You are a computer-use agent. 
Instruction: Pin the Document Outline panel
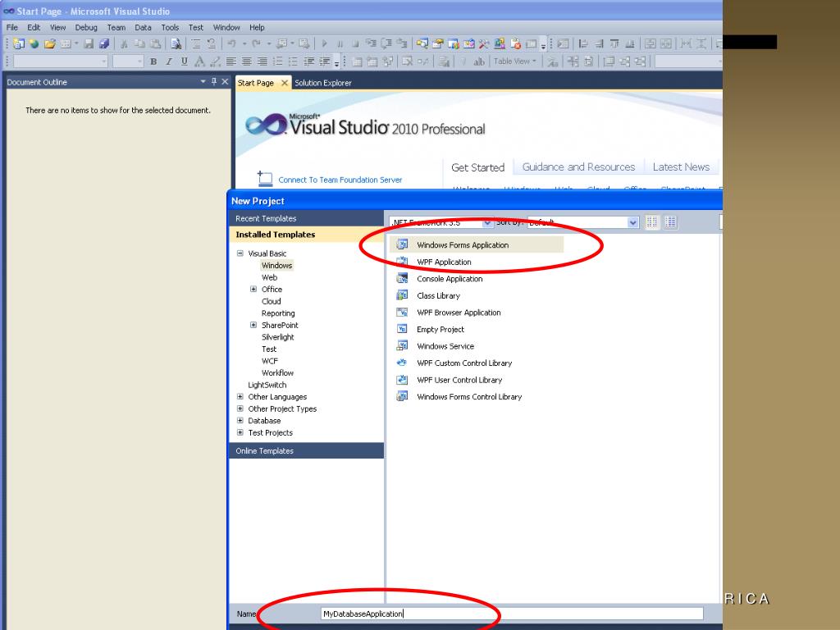click(214, 81)
